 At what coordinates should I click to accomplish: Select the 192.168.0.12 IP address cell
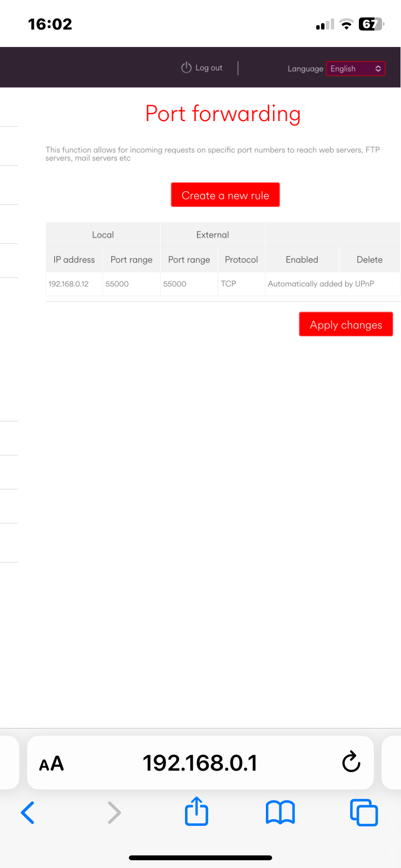[74, 284]
